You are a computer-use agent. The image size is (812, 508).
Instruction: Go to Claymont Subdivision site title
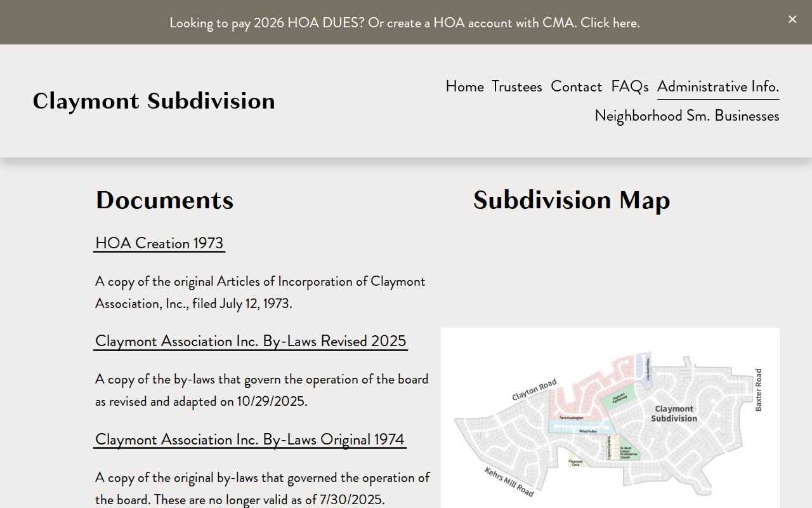coord(154,101)
